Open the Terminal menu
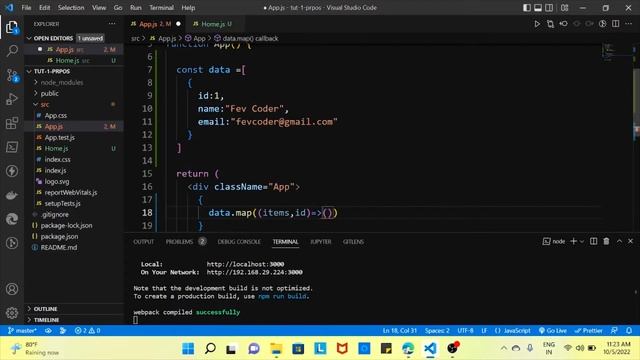 point(161,8)
